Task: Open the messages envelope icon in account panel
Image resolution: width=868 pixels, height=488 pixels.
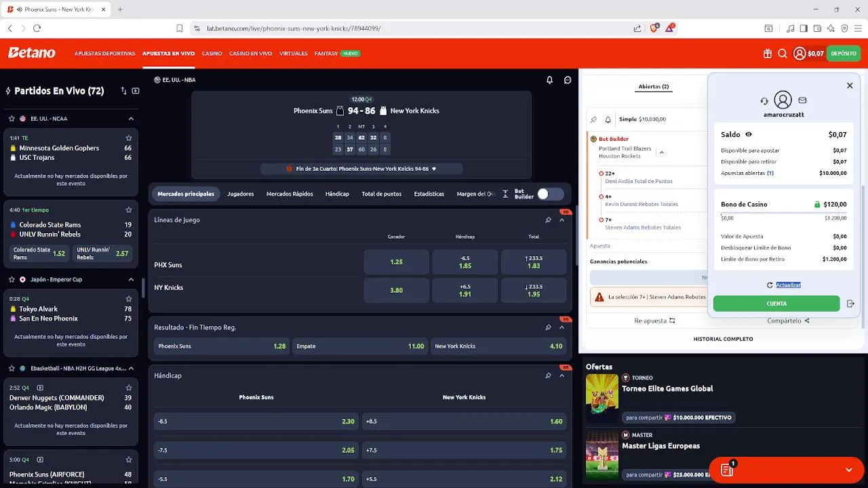Action: tap(802, 100)
